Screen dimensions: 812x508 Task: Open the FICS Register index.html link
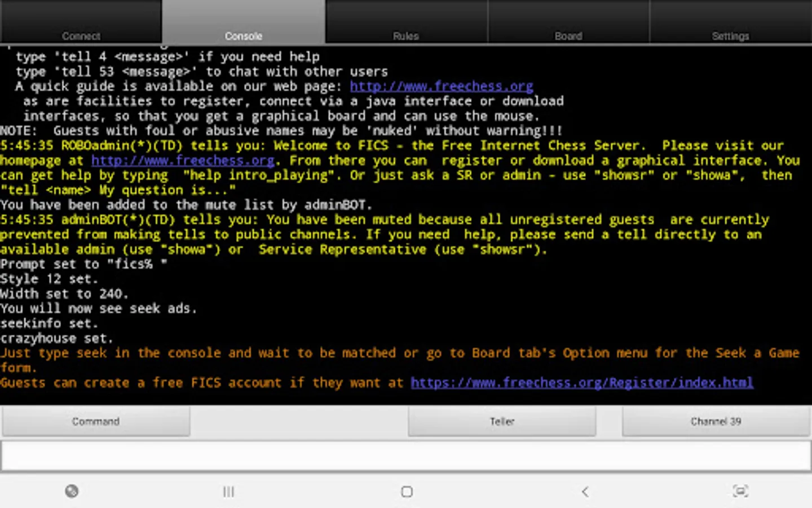582,383
